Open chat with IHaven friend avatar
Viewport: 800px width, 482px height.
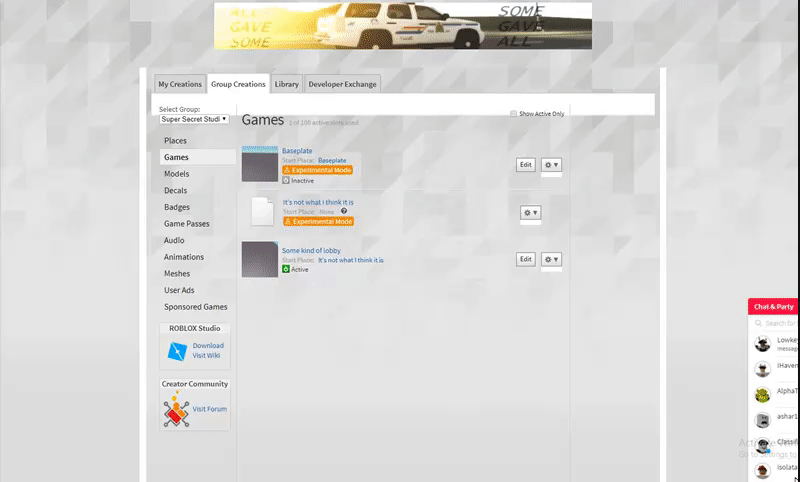pyautogui.click(x=762, y=369)
